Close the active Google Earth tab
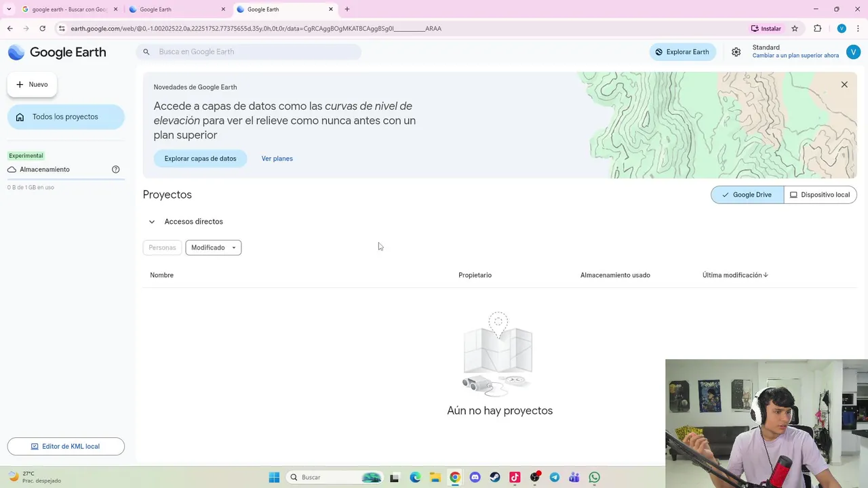Screen dimensions: 868x488 pos(331,9)
